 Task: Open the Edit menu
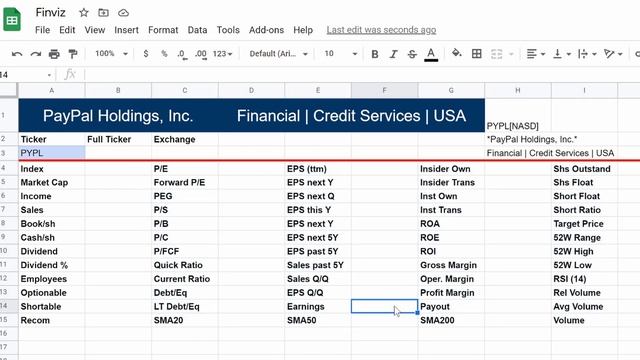click(x=67, y=30)
